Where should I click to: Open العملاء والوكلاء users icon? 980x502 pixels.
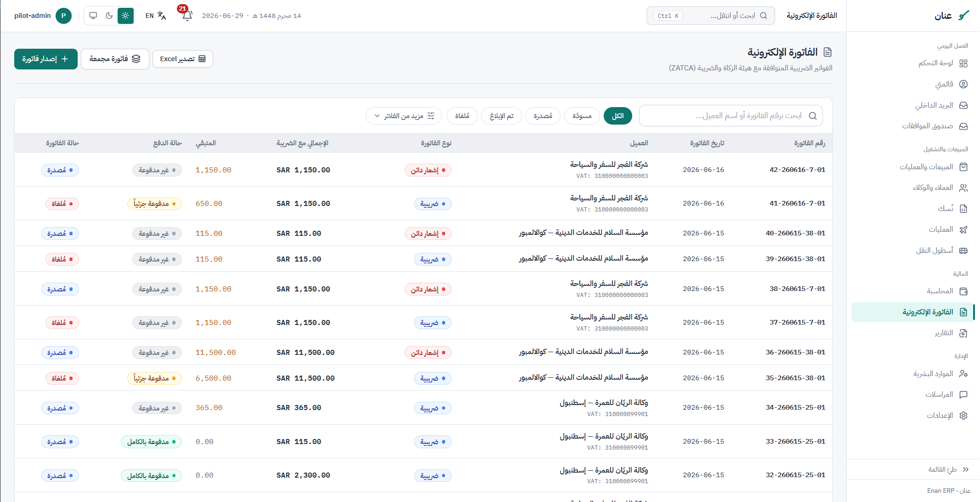coord(963,188)
